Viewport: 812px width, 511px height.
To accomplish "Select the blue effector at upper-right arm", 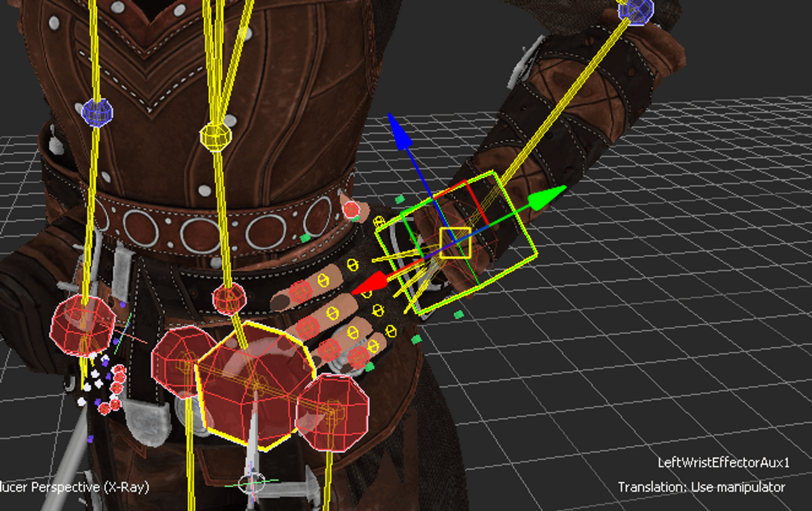I will pyautogui.click(x=636, y=10).
